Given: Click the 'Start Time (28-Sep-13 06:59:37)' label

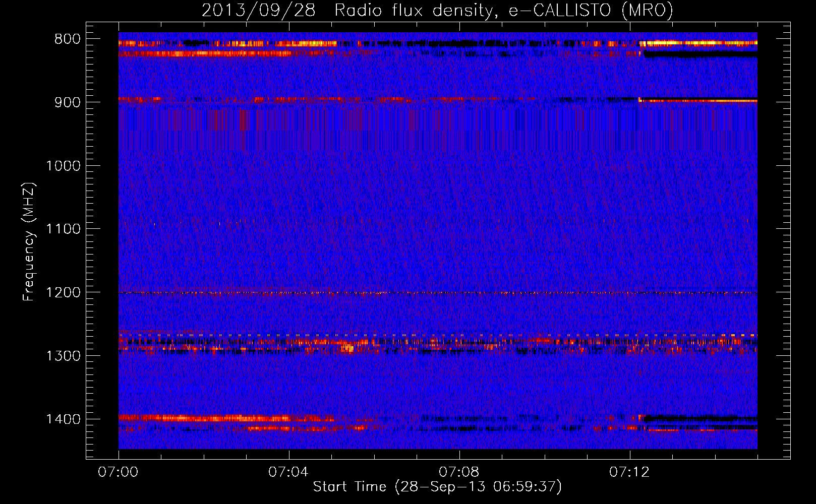Looking at the screenshot, I should point(437,487).
